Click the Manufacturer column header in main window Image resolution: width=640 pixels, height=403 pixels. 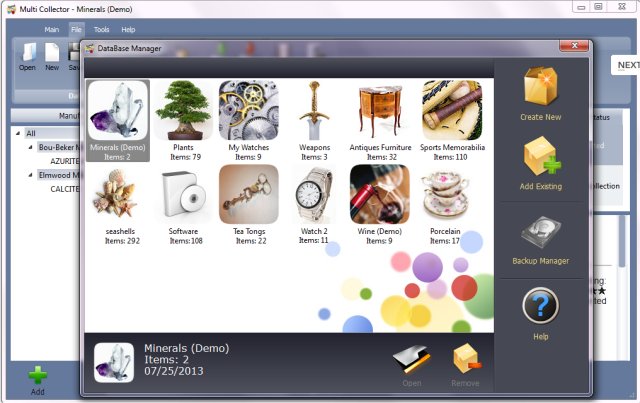pyautogui.click(x=46, y=116)
